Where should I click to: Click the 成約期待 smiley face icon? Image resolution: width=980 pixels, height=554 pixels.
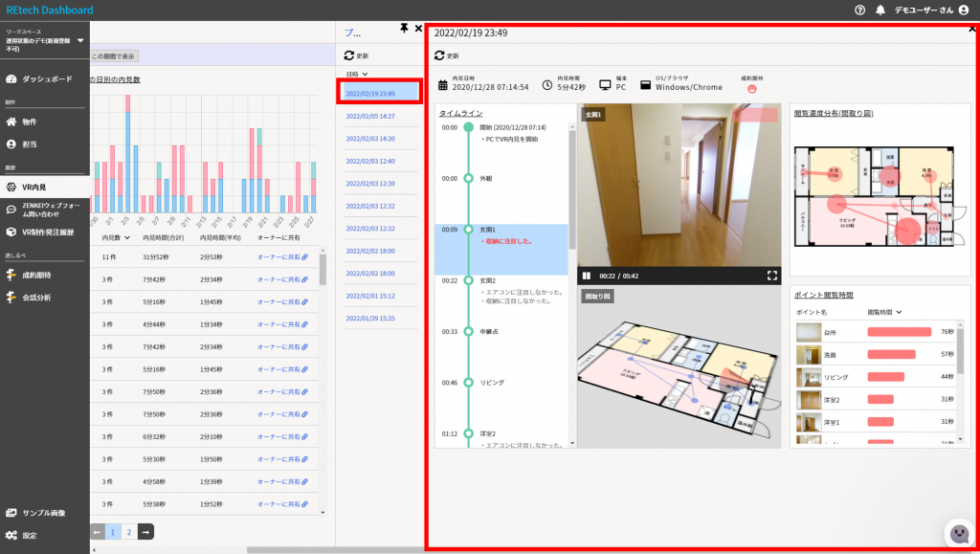pos(752,89)
